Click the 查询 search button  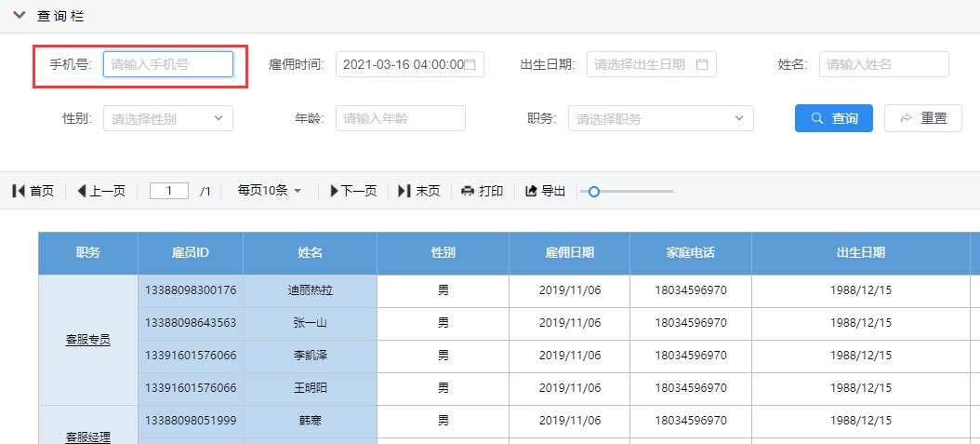click(x=834, y=118)
